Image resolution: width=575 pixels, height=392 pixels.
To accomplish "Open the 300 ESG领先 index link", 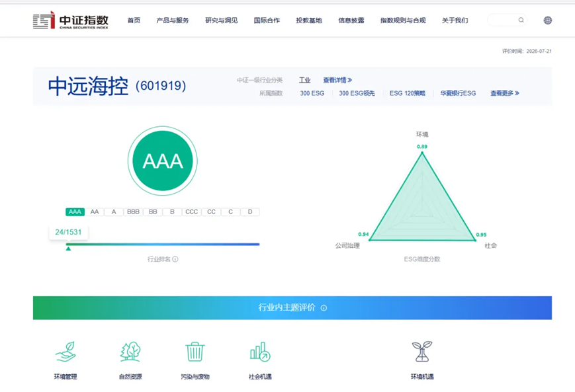I will pyautogui.click(x=357, y=93).
